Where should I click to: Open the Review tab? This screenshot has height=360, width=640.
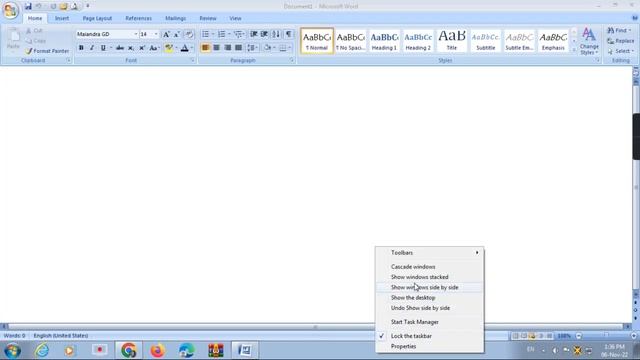tap(208, 18)
